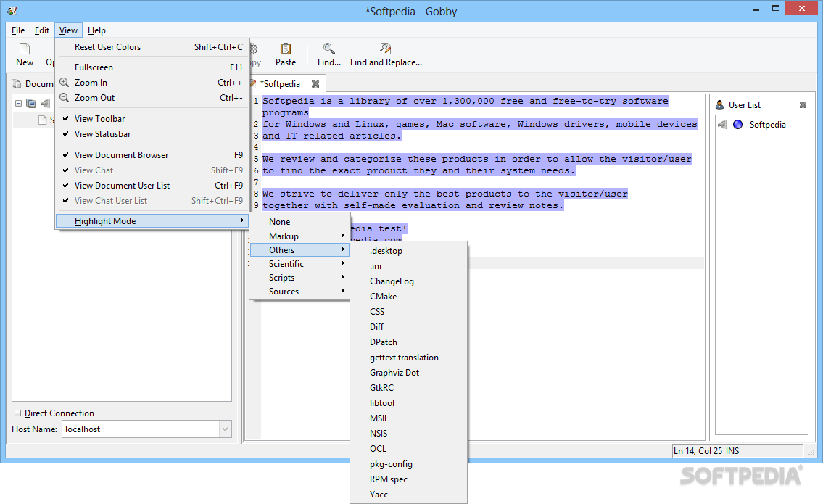The image size is (823, 504).
Task: Expand the Others submenu
Action: click(299, 250)
